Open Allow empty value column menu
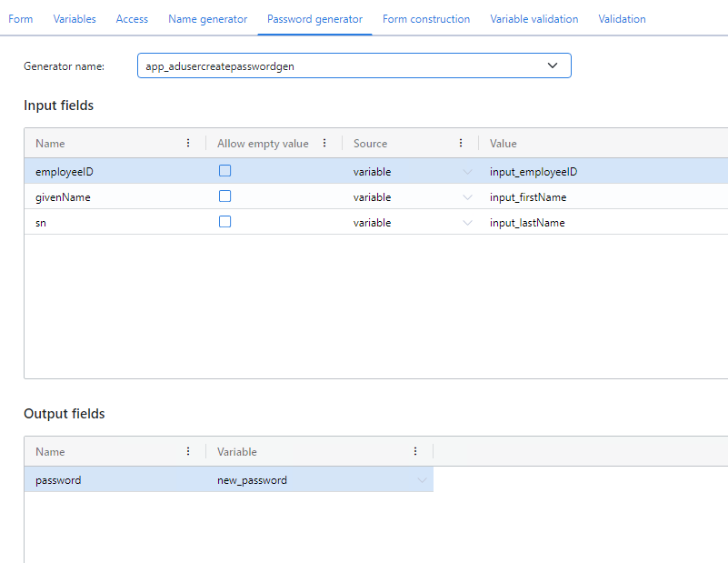The width and height of the screenshot is (728, 563). 324,143
